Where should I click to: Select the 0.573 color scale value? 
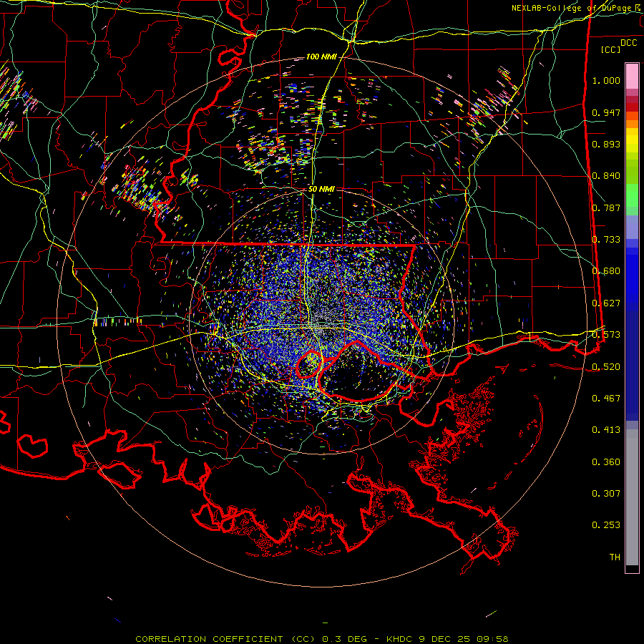point(606,335)
